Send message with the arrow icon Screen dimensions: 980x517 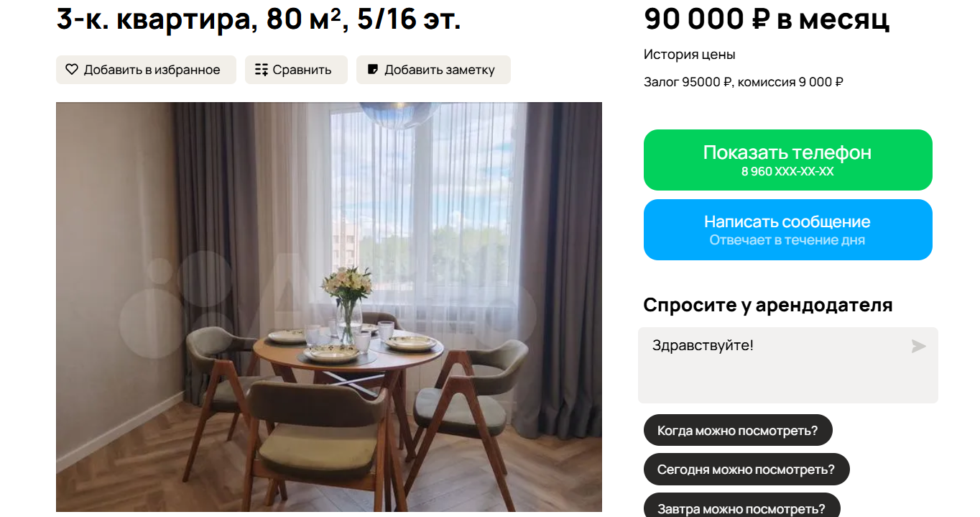coord(918,347)
